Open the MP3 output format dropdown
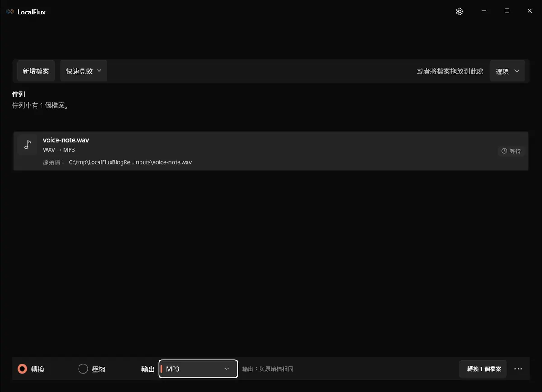The image size is (542, 392). point(198,369)
